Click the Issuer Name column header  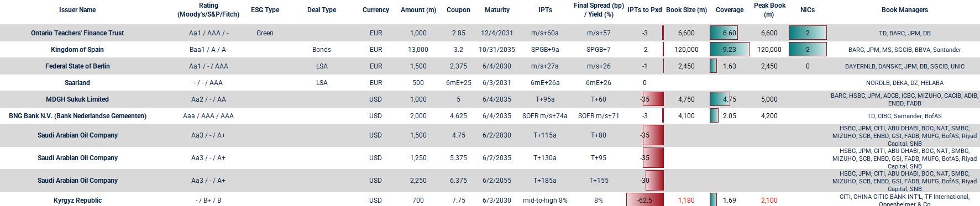point(77,10)
